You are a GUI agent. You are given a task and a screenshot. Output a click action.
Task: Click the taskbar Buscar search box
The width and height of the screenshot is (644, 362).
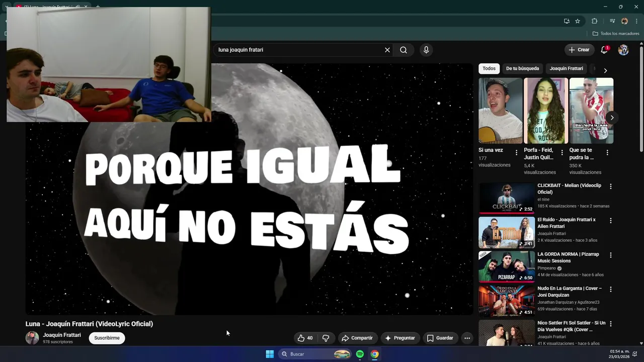click(x=314, y=354)
